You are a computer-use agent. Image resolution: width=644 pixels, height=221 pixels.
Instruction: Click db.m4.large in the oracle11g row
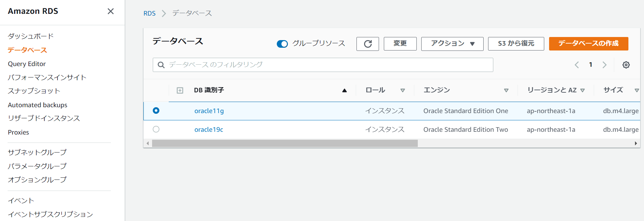[x=621, y=111]
